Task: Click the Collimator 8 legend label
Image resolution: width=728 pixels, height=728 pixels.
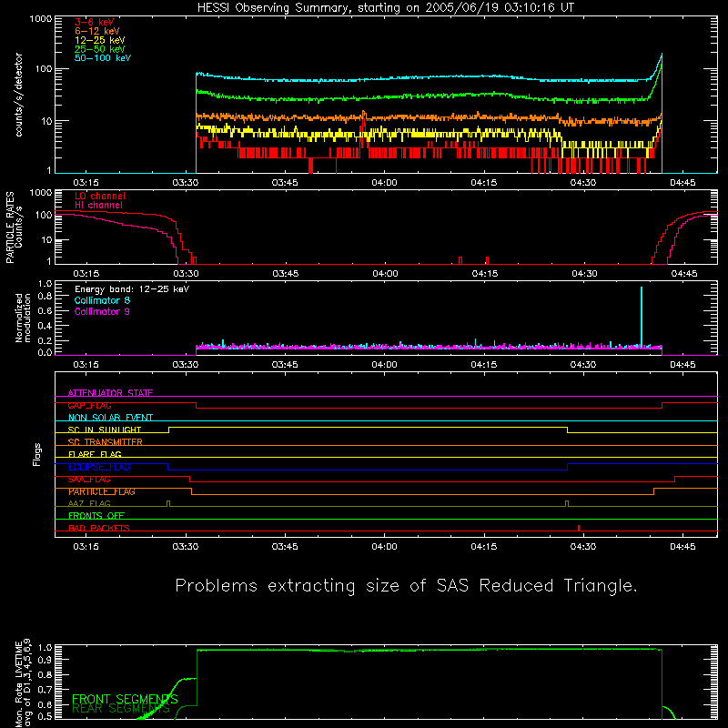Action: pyautogui.click(x=102, y=300)
